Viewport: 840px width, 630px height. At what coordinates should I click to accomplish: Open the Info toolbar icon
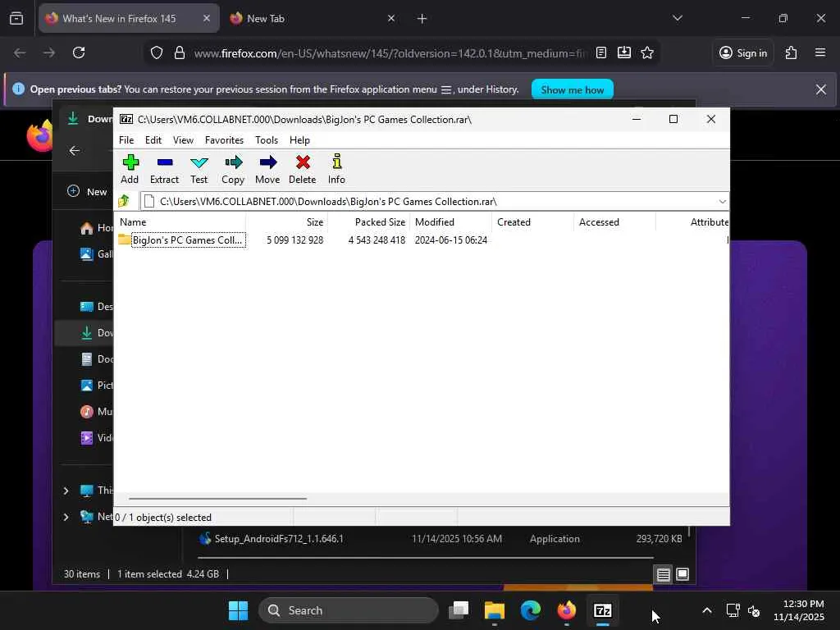click(336, 169)
